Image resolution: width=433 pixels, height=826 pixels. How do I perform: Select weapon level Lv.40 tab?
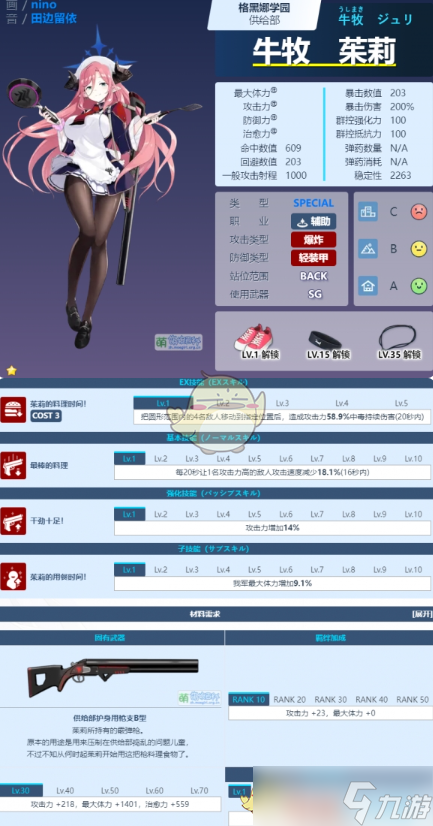coord(65,791)
